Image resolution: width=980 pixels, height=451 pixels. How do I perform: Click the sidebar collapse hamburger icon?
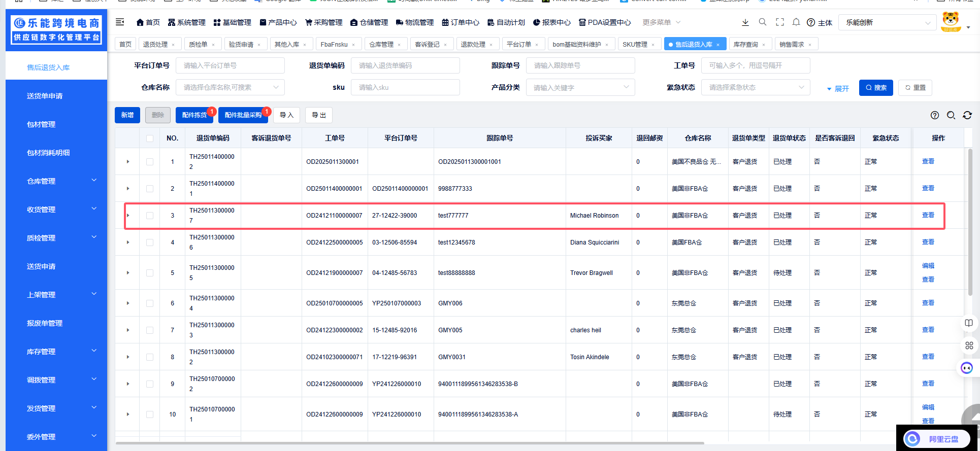pyautogui.click(x=120, y=22)
